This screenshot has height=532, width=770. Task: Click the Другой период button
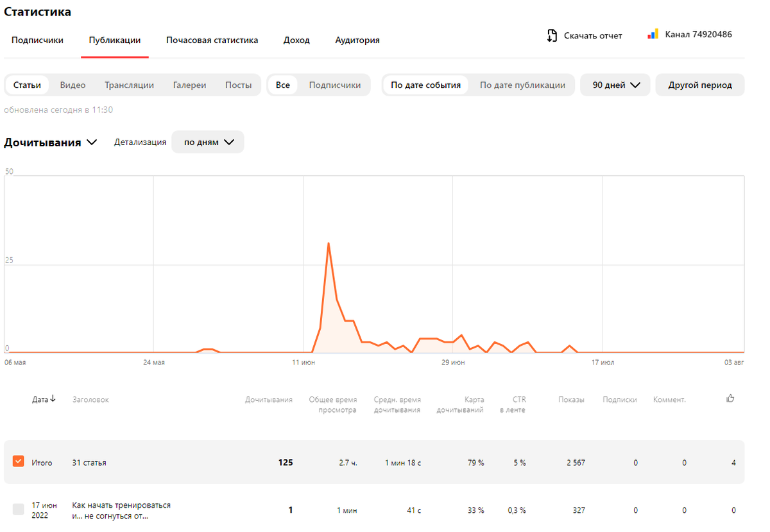700,85
